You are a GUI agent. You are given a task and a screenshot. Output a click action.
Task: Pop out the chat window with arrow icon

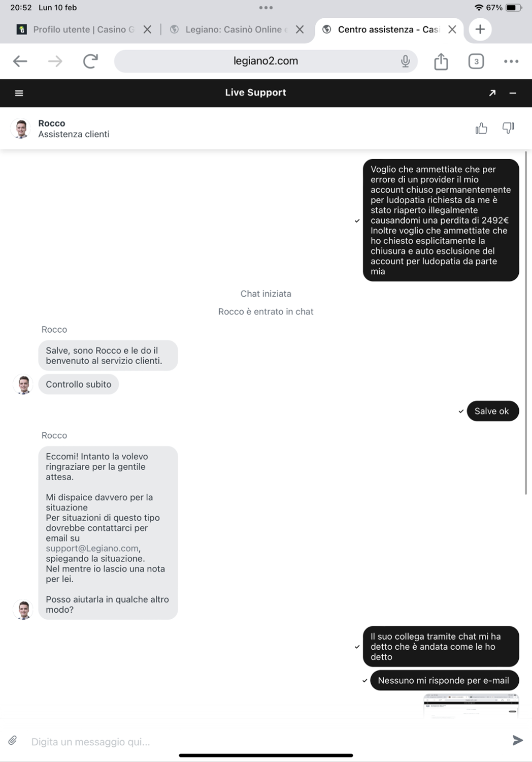(x=492, y=93)
